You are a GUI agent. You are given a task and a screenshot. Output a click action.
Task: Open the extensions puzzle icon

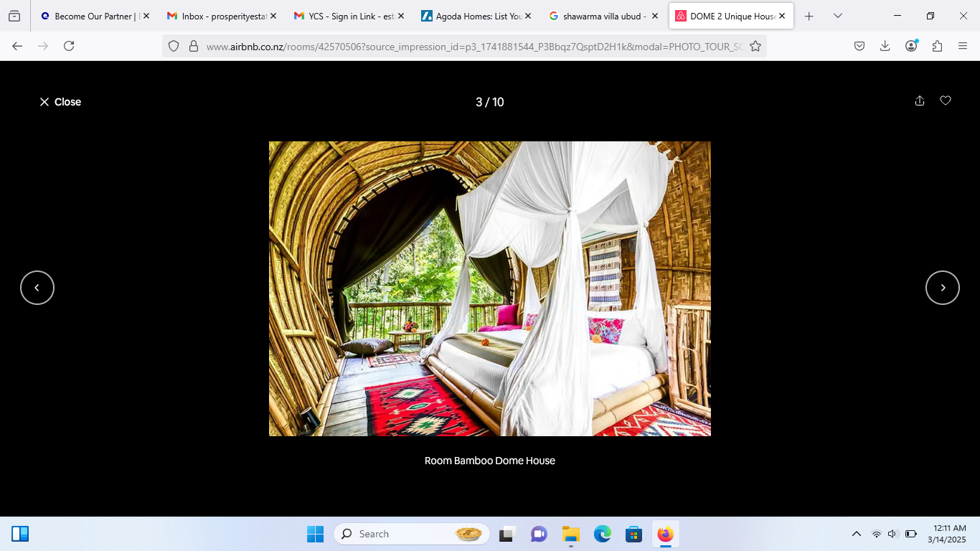click(937, 46)
